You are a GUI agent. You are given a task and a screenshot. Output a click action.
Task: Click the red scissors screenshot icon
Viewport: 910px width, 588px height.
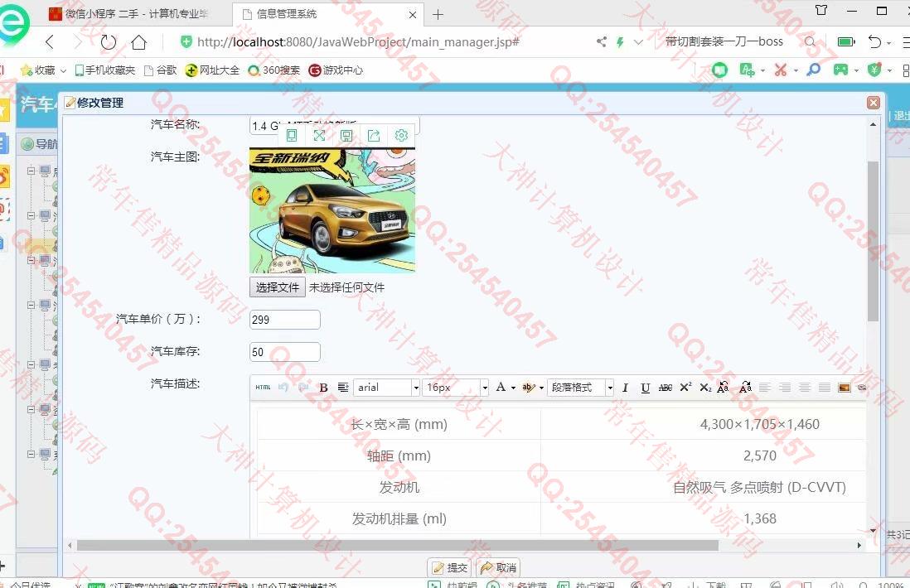tap(781, 70)
